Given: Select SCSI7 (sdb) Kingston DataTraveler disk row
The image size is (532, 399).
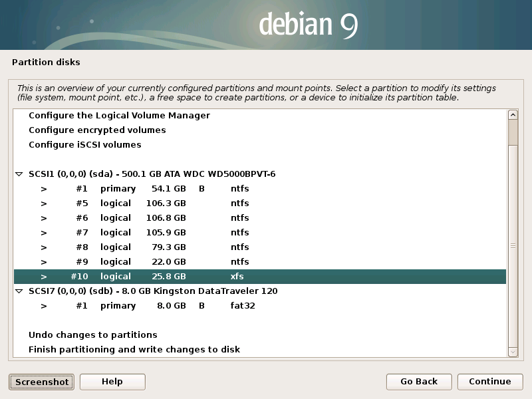Looking at the screenshot, I should pos(260,291).
